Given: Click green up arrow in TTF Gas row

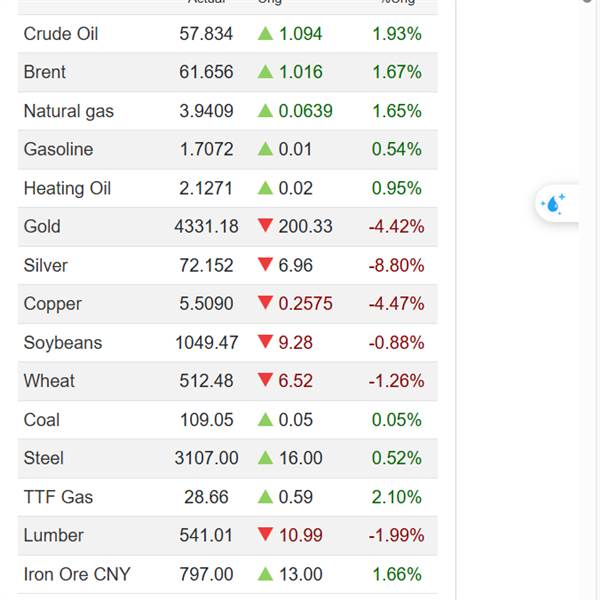Looking at the screenshot, I should point(265,496).
